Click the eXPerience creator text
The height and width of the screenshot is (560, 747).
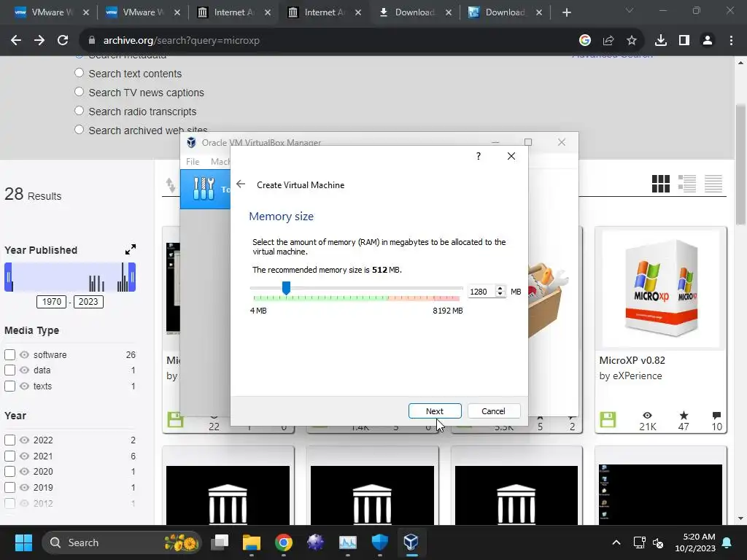coord(637,376)
